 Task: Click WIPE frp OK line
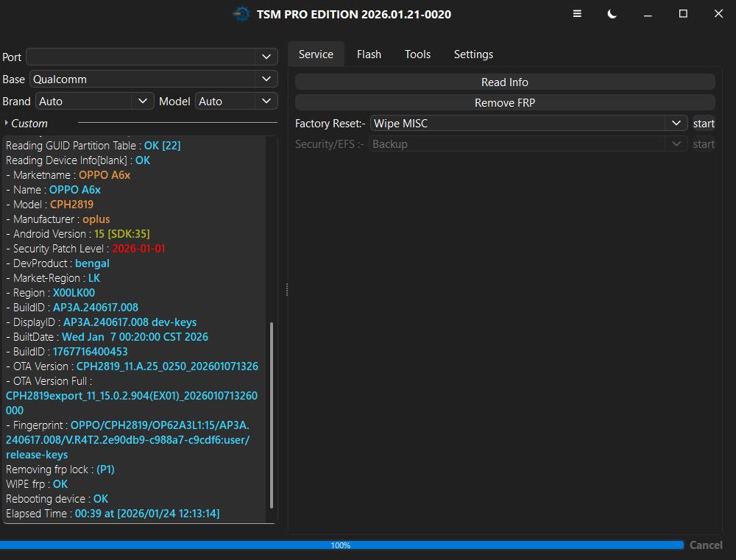point(37,483)
